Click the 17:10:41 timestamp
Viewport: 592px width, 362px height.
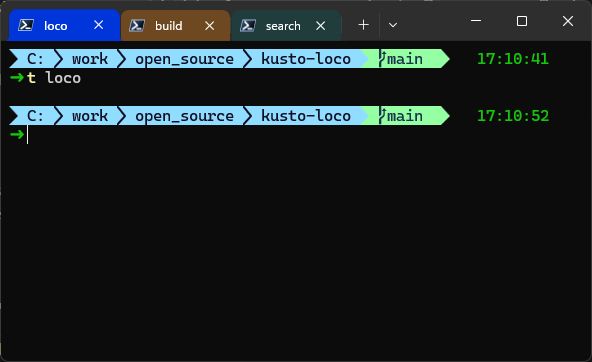tap(513, 59)
